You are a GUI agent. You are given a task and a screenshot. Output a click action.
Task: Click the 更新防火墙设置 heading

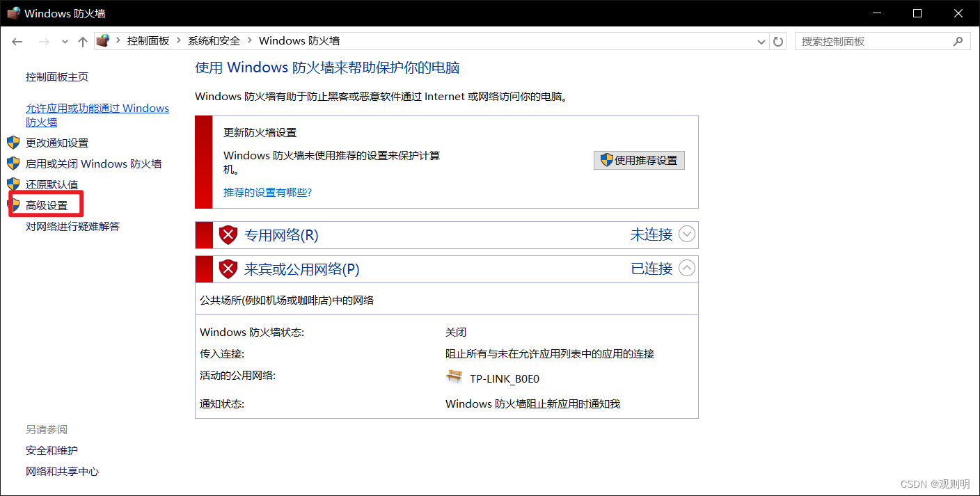point(260,132)
